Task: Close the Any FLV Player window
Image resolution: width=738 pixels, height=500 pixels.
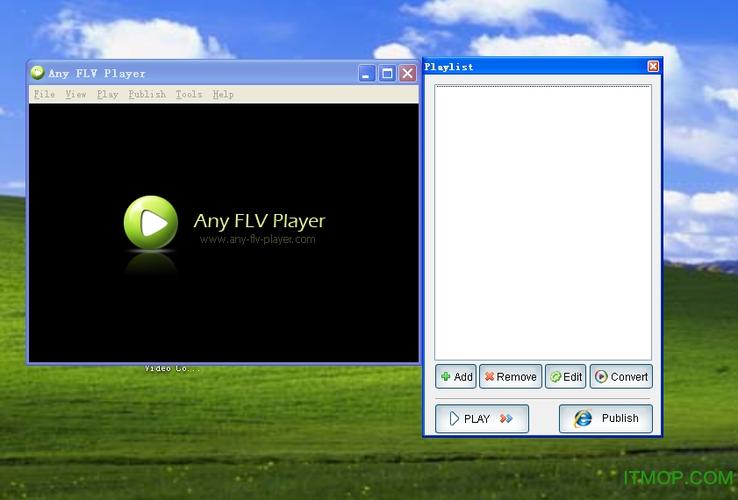Action: tap(408, 73)
